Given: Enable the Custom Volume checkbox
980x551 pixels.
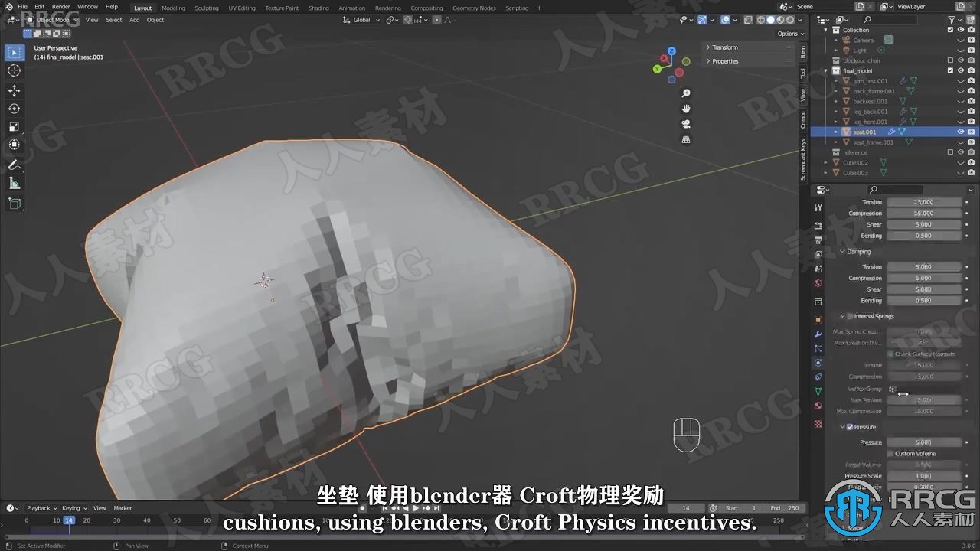Looking at the screenshot, I should point(890,453).
